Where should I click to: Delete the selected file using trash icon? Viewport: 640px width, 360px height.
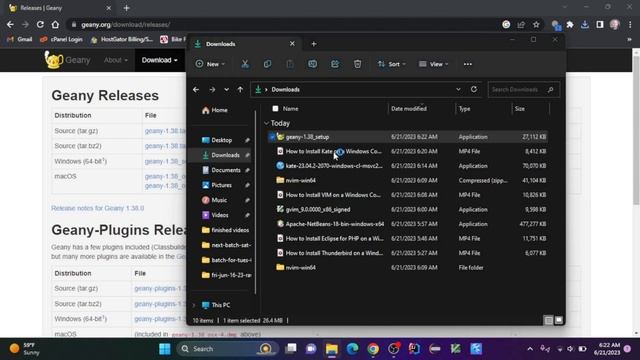(358, 64)
